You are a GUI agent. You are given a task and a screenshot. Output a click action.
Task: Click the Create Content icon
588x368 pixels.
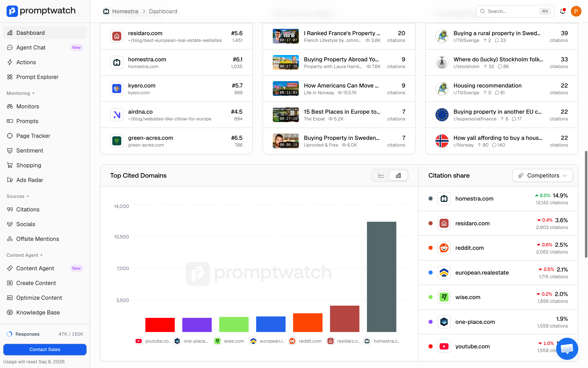[10, 283]
